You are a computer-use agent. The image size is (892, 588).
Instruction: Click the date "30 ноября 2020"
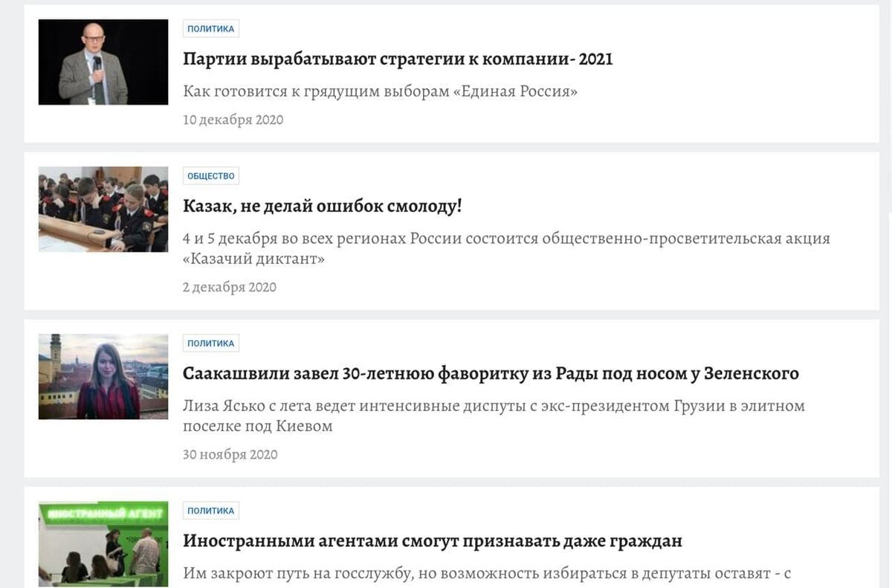[x=232, y=453]
